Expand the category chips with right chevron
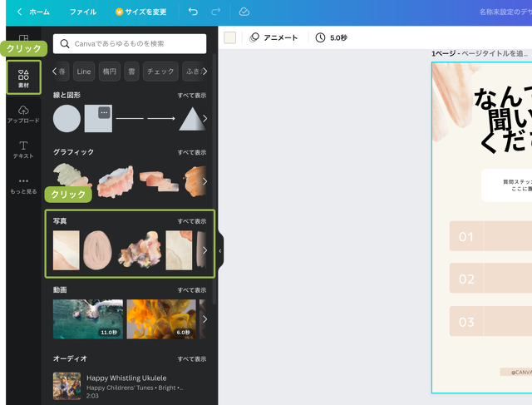 (205, 72)
